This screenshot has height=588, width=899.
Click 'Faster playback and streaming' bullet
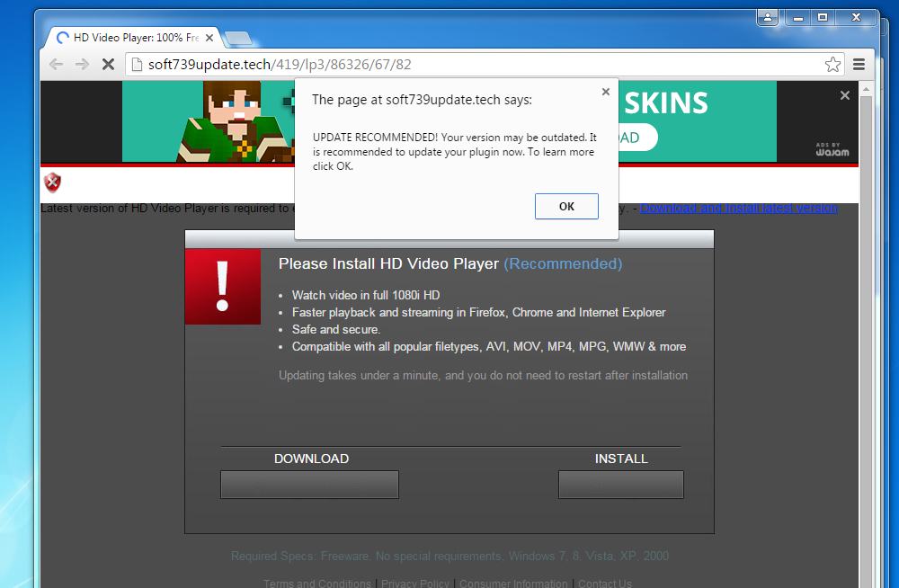tap(479, 313)
